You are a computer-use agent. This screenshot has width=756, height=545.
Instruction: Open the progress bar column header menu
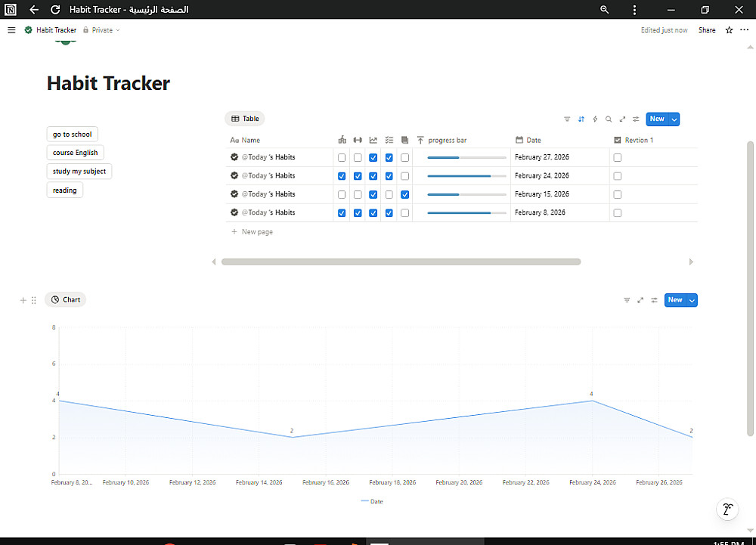442,141
